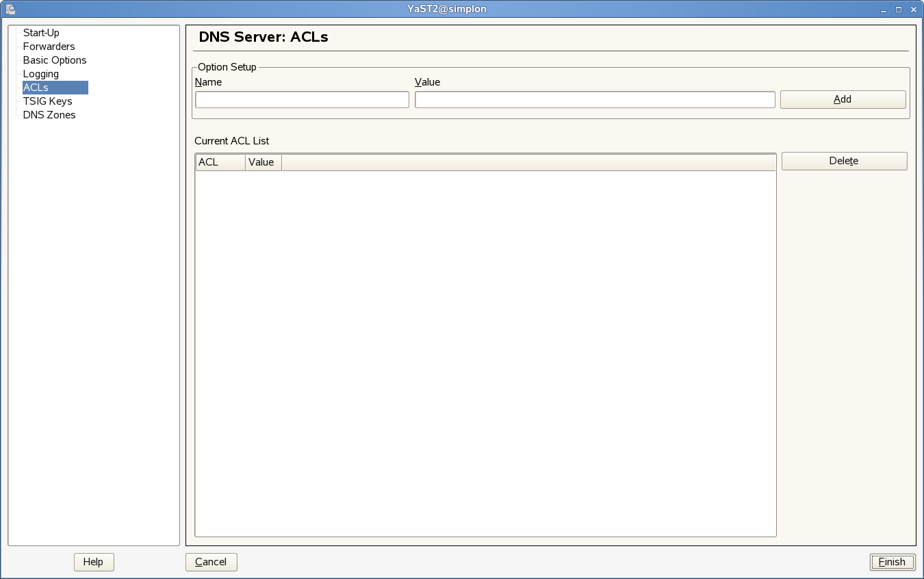Open the Logging settings item
The height and width of the screenshot is (579, 924).
(x=41, y=74)
